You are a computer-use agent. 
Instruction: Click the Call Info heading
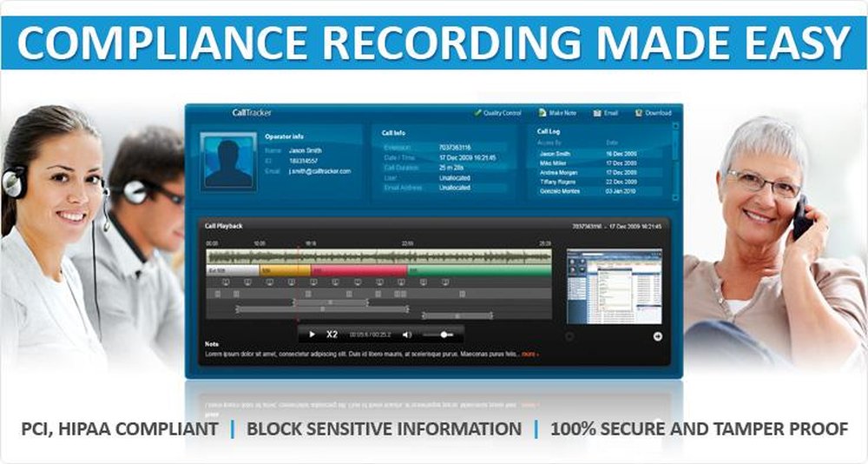click(x=393, y=133)
